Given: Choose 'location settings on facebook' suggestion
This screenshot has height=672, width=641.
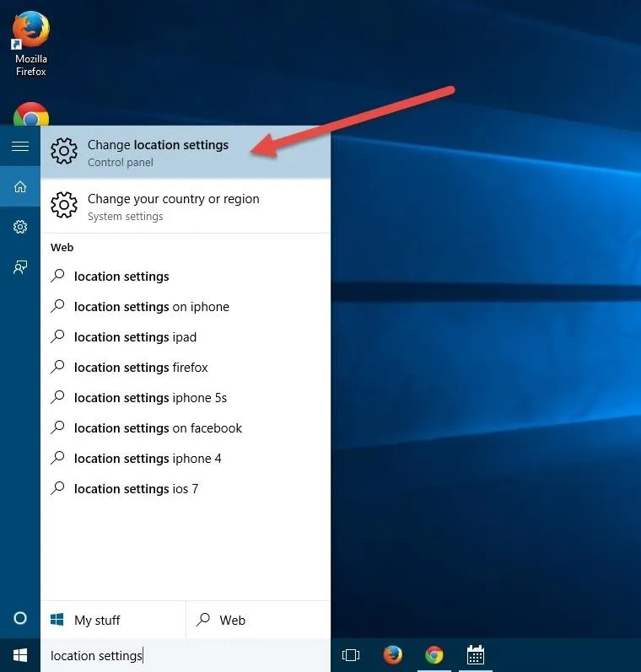Looking at the screenshot, I should coord(186,428).
